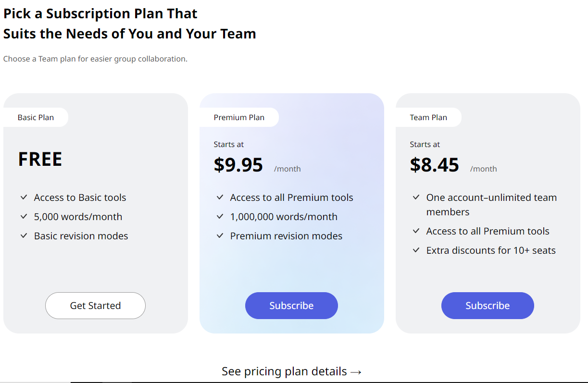Subscribe to the Premium Plan
This screenshot has height=383, width=588.
click(291, 306)
